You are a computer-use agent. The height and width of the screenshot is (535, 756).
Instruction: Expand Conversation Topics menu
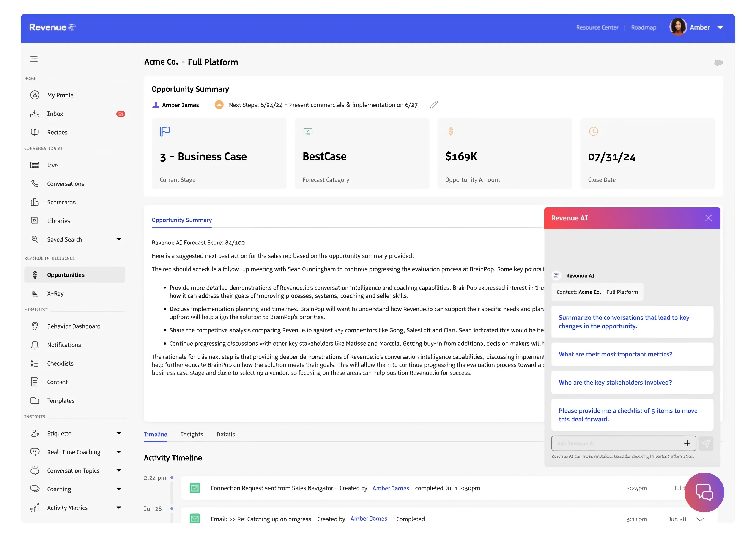click(119, 470)
